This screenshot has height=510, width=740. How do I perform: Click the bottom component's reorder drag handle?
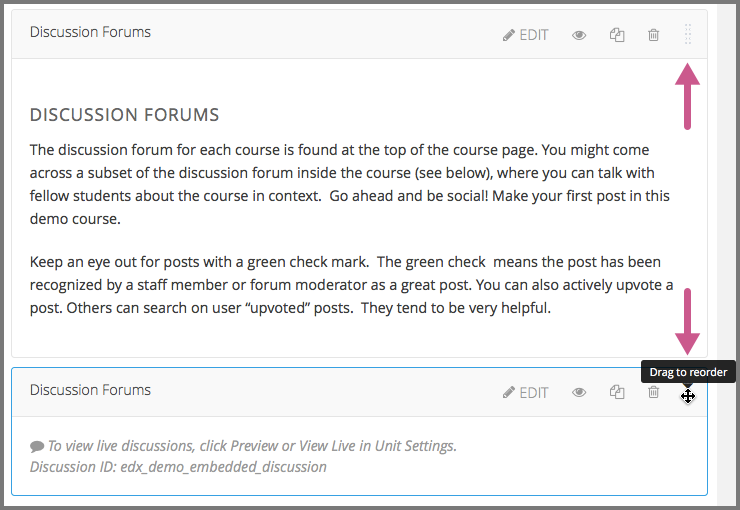(688, 396)
